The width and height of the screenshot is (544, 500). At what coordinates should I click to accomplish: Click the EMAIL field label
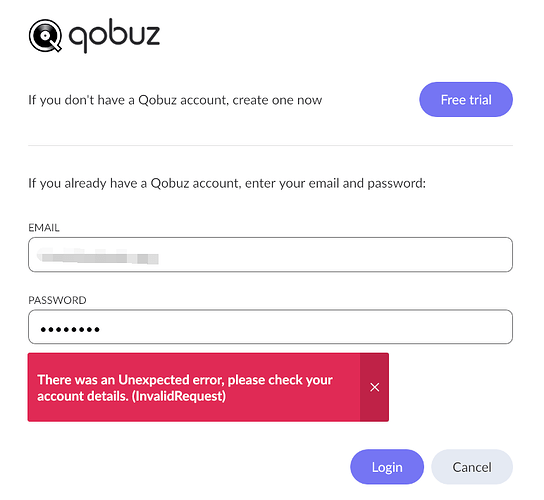[x=44, y=228]
